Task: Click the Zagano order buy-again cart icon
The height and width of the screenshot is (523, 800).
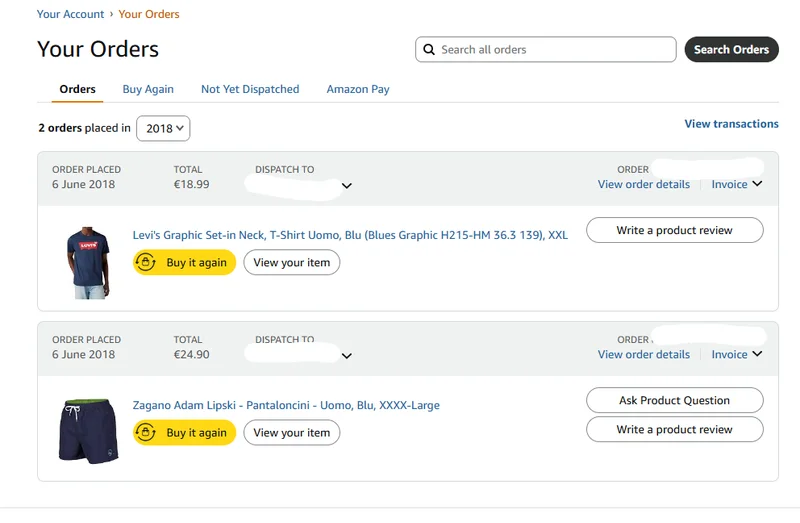Action: click(x=145, y=432)
